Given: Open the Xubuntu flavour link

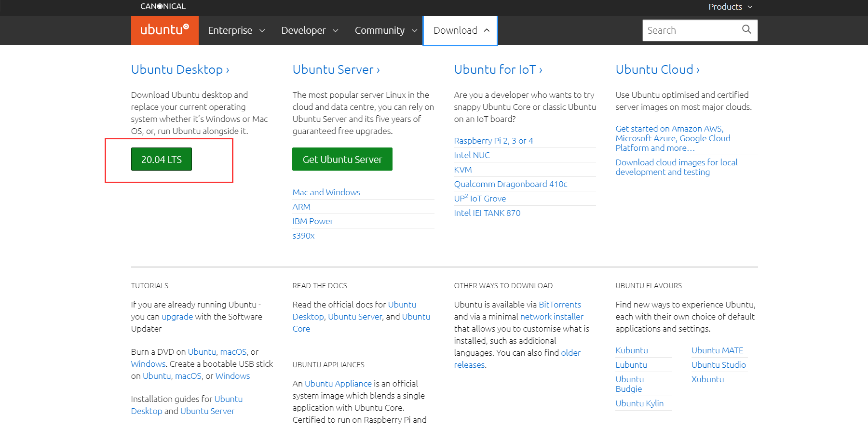Looking at the screenshot, I should (708, 379).
